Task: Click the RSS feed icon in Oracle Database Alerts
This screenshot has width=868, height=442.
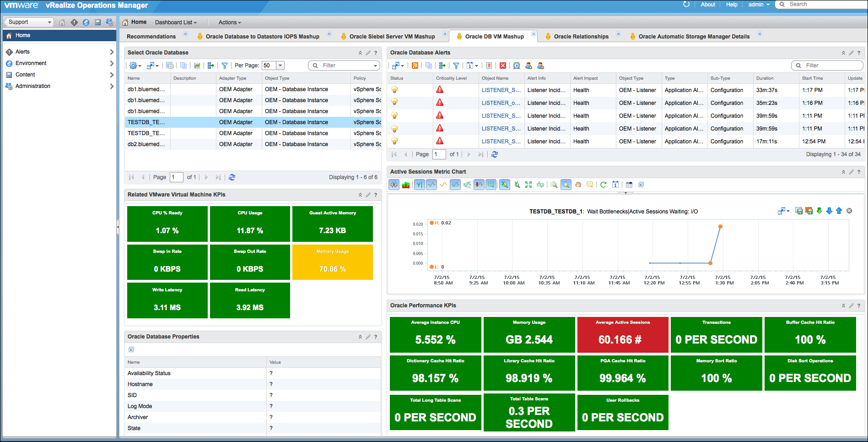Action: (415, 65)
